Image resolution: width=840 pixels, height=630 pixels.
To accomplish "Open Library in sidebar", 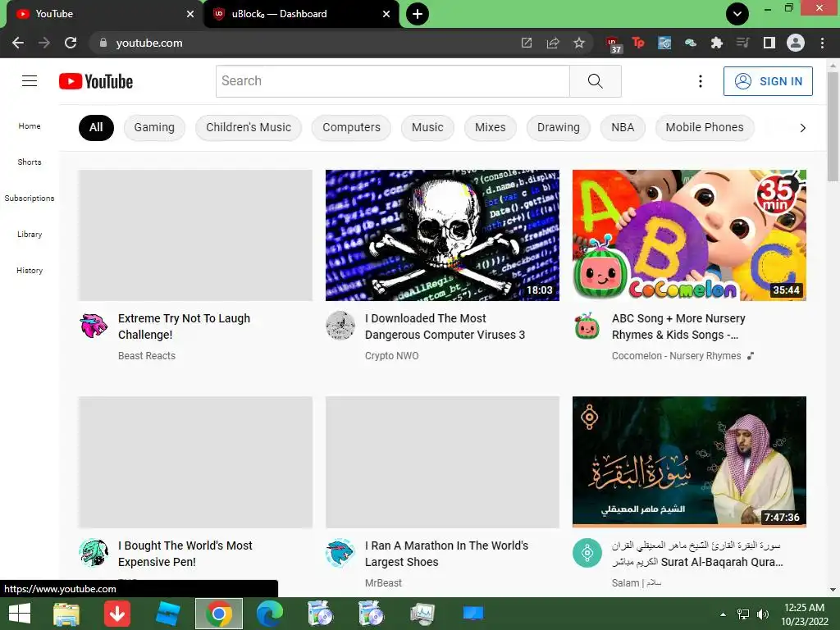I will [x=30, y=234].
